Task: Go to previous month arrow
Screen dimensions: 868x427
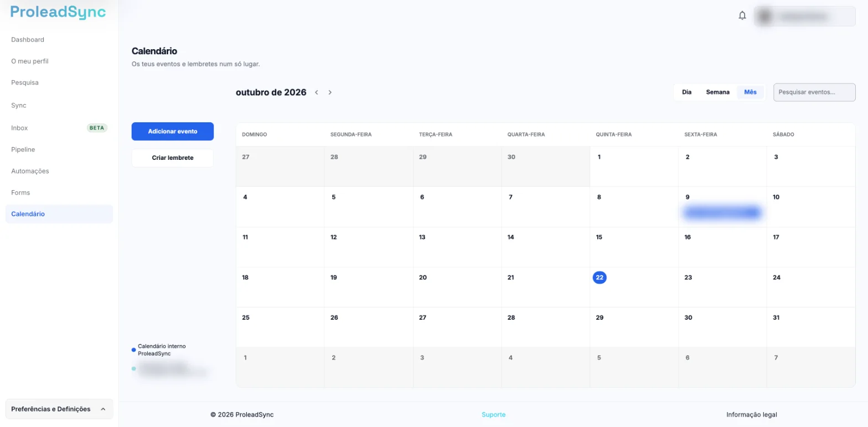Action: click(x=317, y=92)
